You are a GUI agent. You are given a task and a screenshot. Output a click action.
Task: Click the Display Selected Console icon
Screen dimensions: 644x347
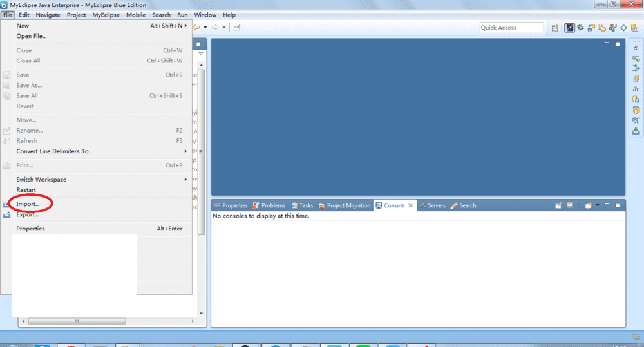coord(570,205)
